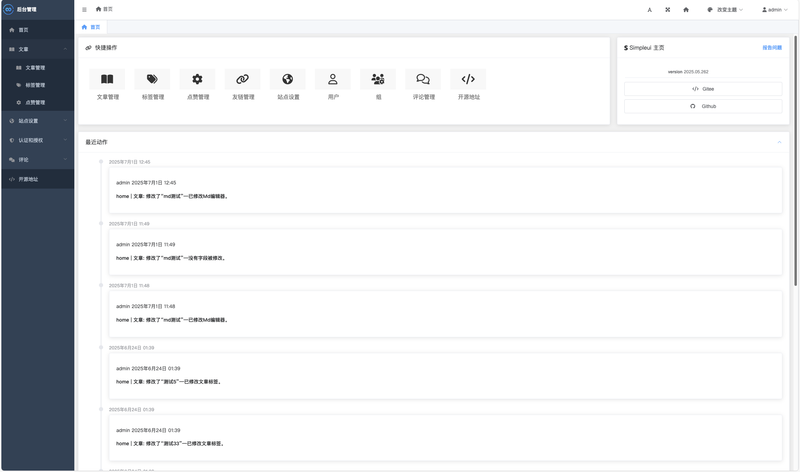Expand the 认证和授权 sidebar menu

pos(38,140)
